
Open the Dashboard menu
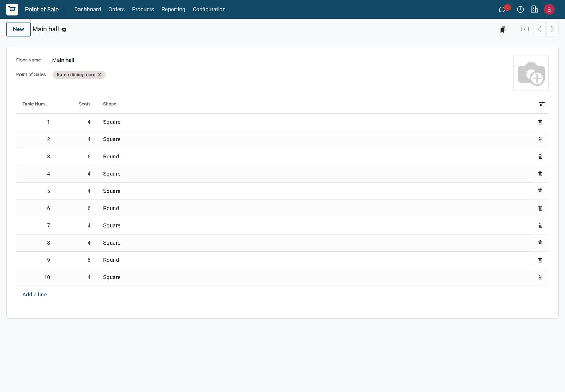coord(88,10)
